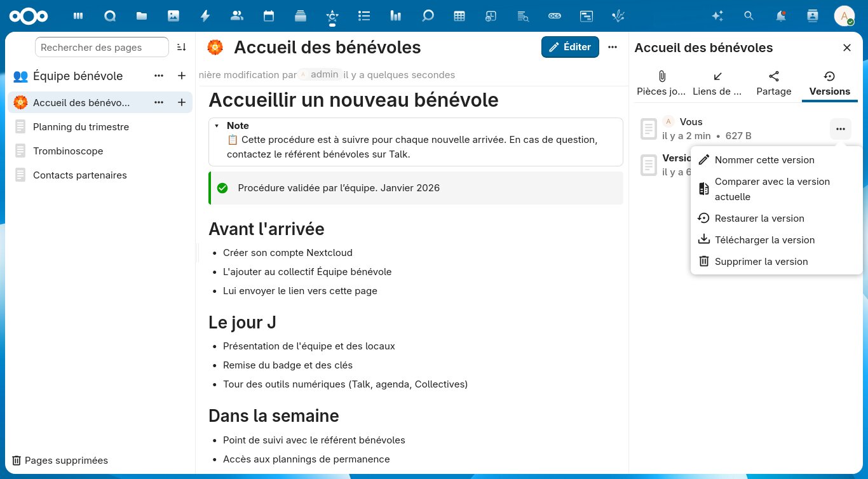Open the Dashboard app icon
The image size is (868, 479).
[78, 16]
